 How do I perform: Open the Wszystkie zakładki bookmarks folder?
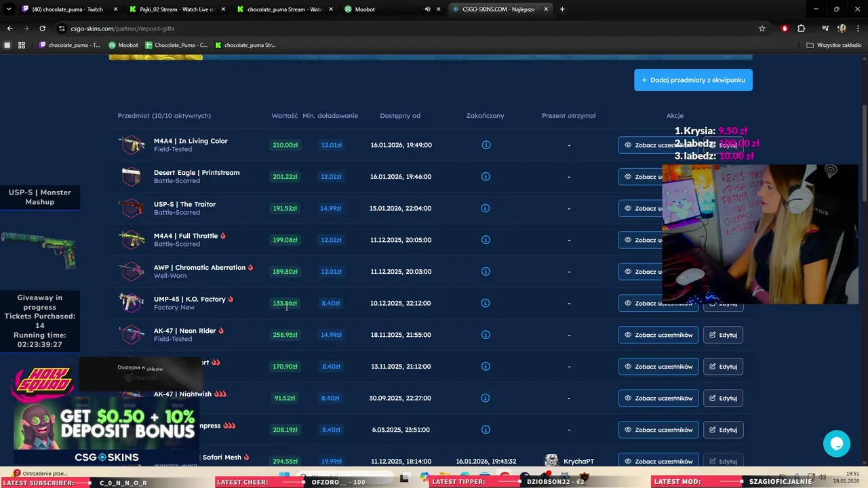(x=834, y=45)
